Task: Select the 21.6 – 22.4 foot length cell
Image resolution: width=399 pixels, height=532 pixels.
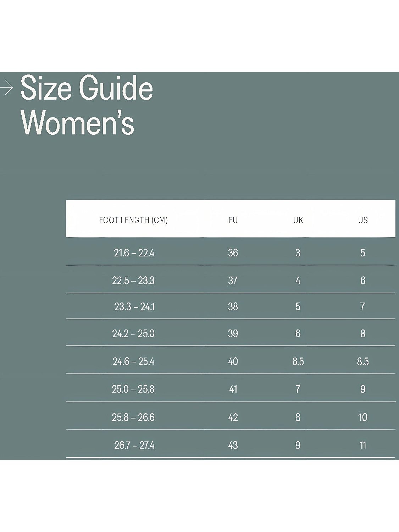Action: [x=134, y=253]
